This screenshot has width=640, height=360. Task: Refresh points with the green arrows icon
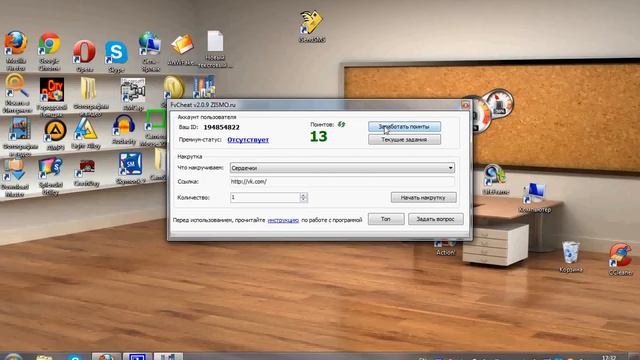point(341,124)
